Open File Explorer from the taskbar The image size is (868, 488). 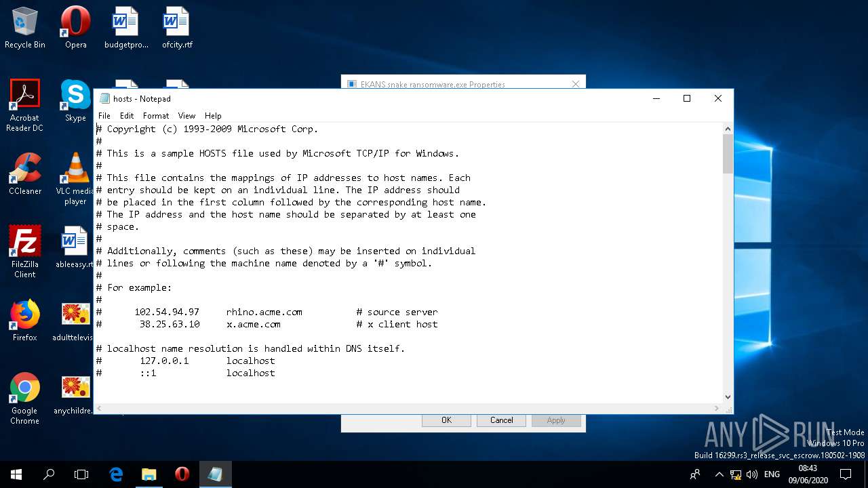pos(149,474)
